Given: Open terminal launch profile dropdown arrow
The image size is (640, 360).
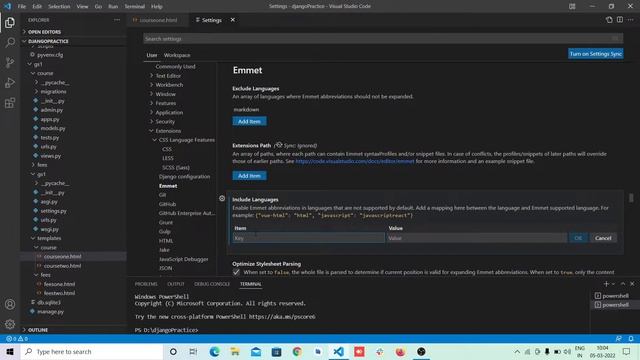Looking at the screenshot, I should [613, 284].
